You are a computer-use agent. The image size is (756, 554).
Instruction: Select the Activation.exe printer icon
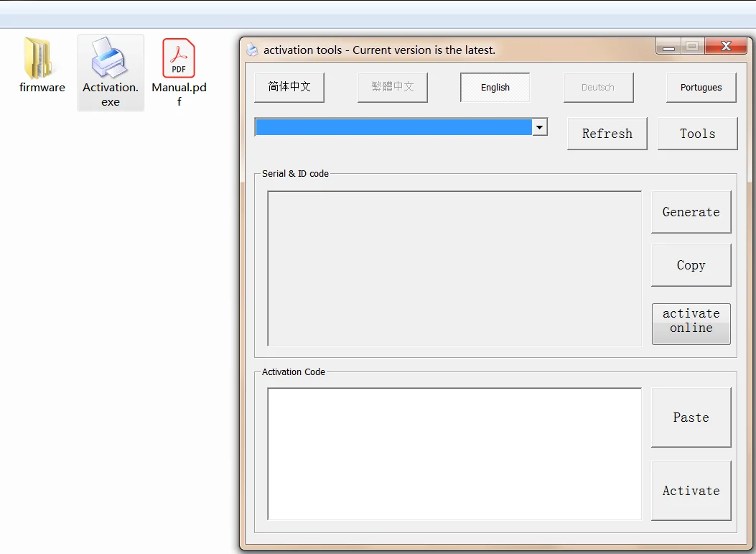point(109,57)
